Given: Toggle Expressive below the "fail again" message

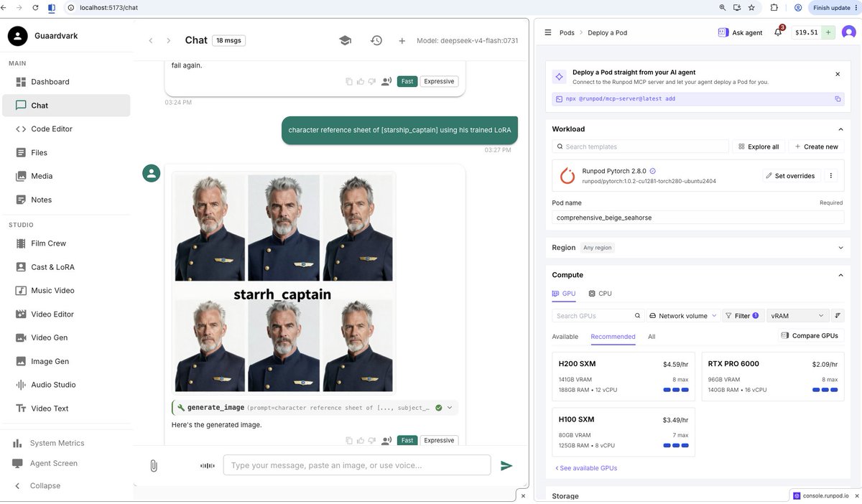Looking at the screenshot, I should [x=439, y=81].
